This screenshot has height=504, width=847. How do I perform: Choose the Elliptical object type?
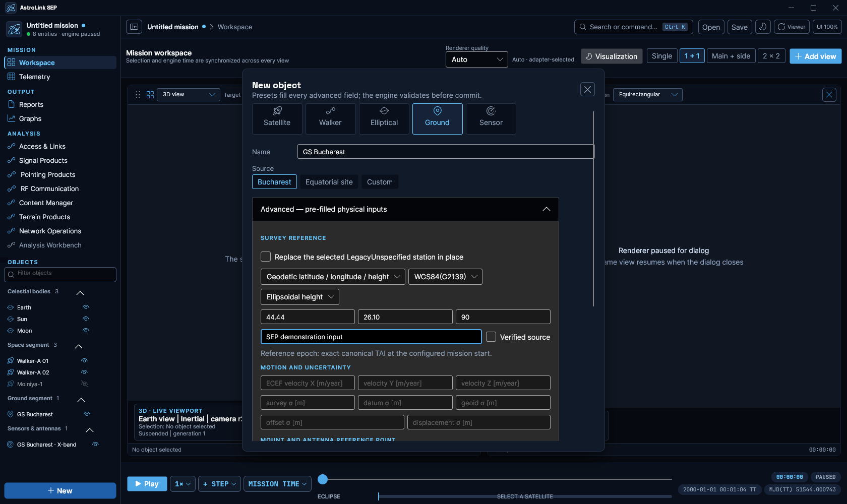coord(384,119)
